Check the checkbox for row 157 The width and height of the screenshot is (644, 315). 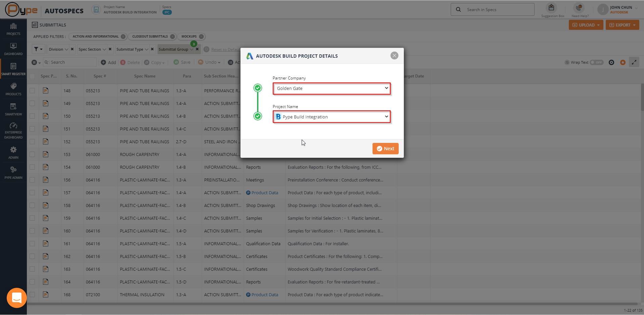pyautogui.click(x=32, y=193)
